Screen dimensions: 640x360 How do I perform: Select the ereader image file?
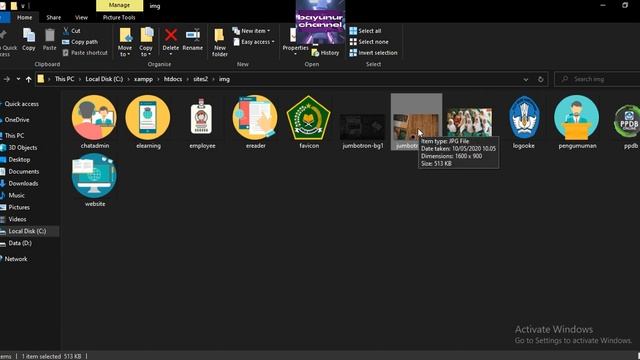(256, 122)
